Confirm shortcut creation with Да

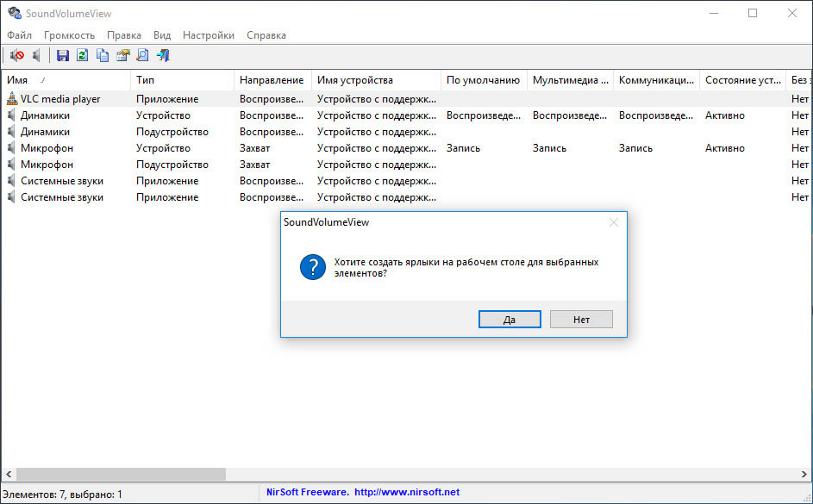510,319
